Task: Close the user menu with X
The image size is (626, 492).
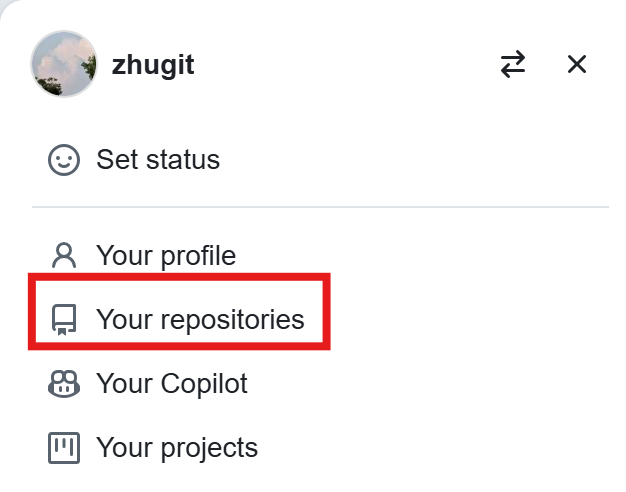Action: tap(577, 64)
